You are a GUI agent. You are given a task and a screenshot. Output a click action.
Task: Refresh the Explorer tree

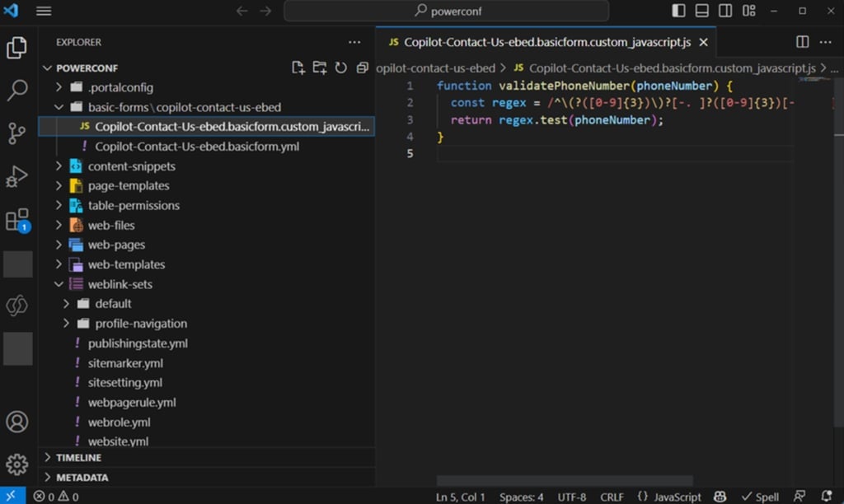tap(340, 68)
